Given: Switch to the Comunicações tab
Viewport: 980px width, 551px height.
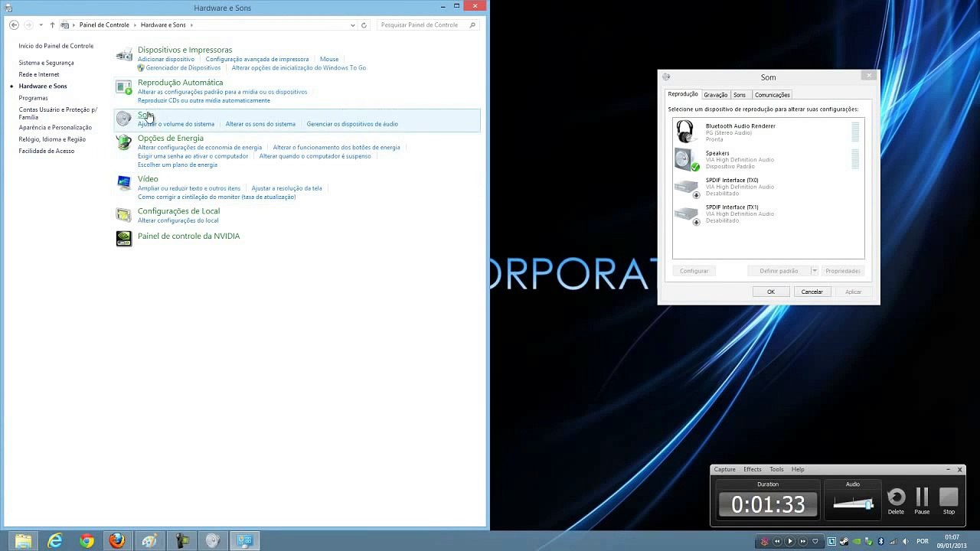Looking at the screenshot, I should tap(772, 95).
